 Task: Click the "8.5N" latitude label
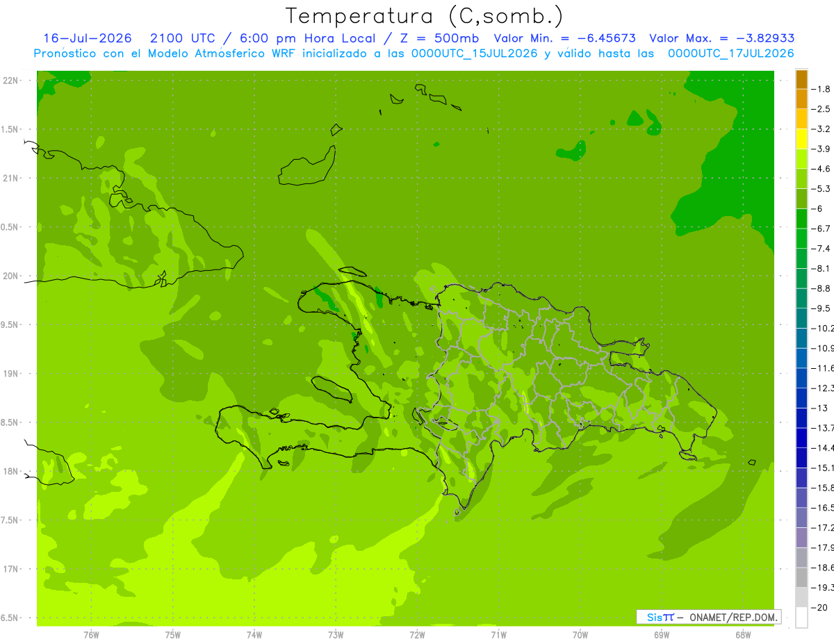(x=10, y=422)
